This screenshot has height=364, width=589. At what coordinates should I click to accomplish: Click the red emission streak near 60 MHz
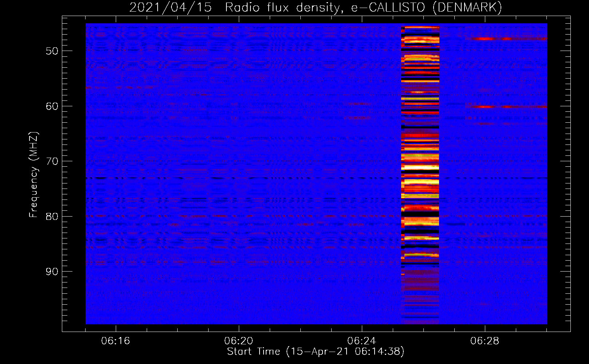(x=506, y=107)
